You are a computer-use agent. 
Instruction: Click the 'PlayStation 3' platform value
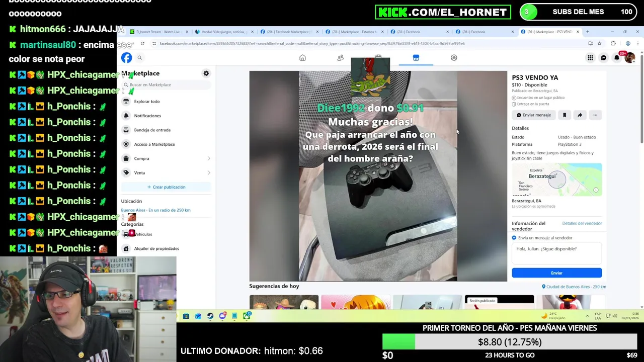pos(570,144)
